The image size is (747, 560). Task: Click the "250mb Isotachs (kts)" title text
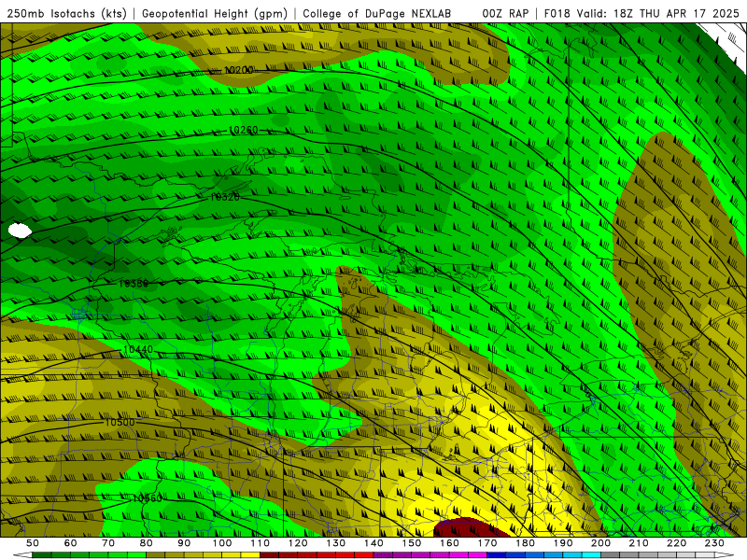[66, 14]
